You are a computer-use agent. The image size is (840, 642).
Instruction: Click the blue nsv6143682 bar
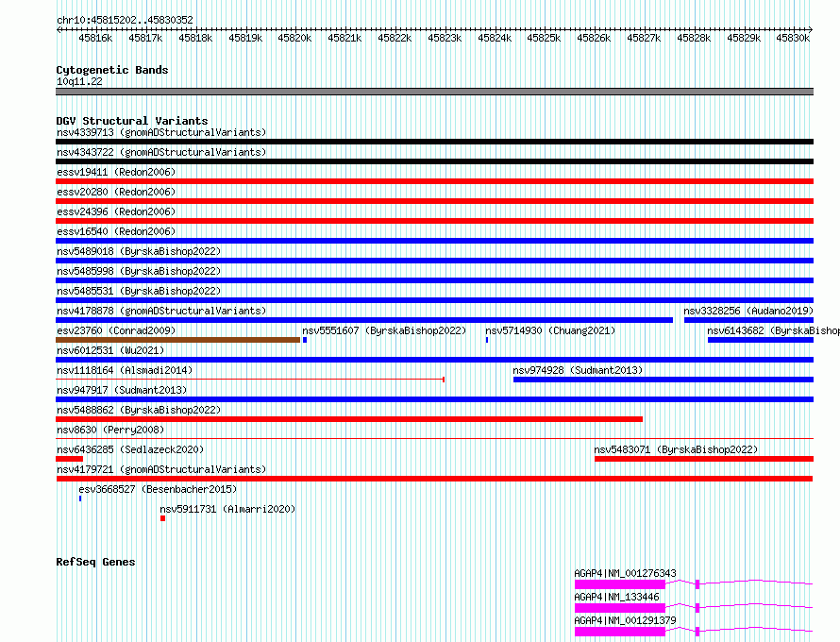click(761, 340)
